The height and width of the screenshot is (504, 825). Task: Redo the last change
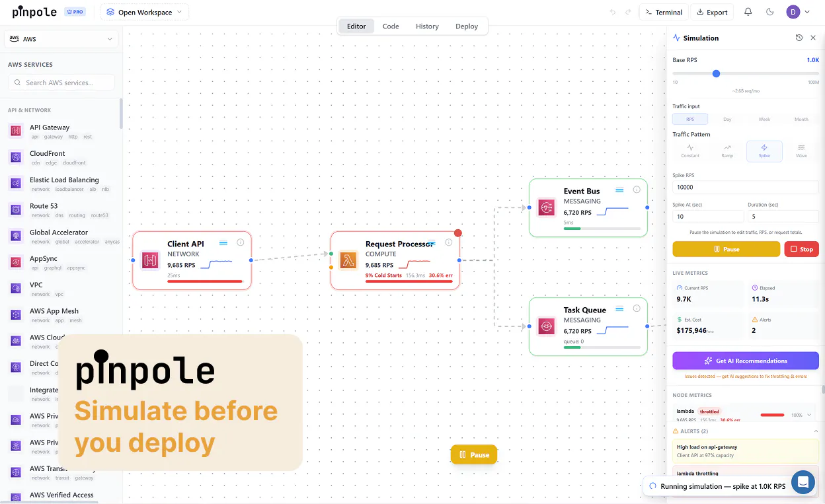point(628,12)
